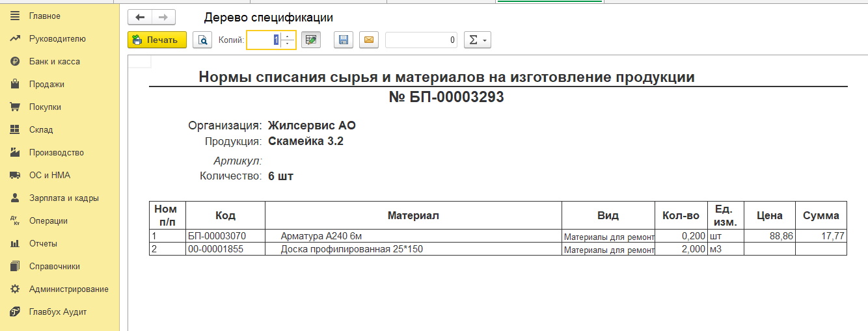The image size is (868, 331).
Task: Click the Зарплата и кадры person icon
Action: (15, 198)
